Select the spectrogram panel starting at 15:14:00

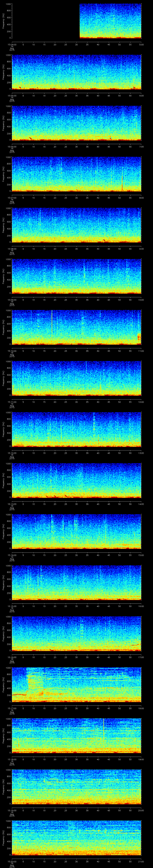coord(77,531)
